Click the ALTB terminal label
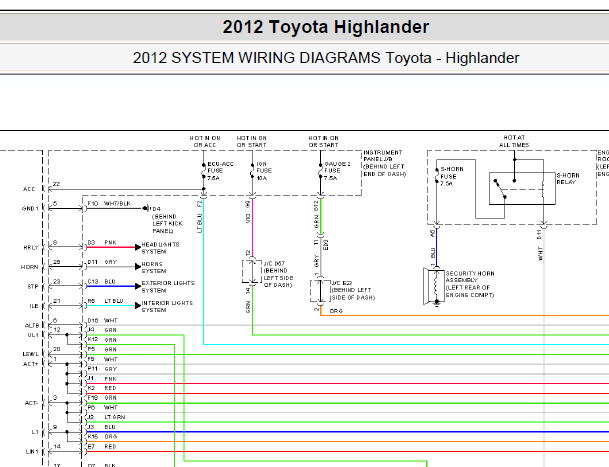This screenshot has width=609, height=467. [32, 326]
